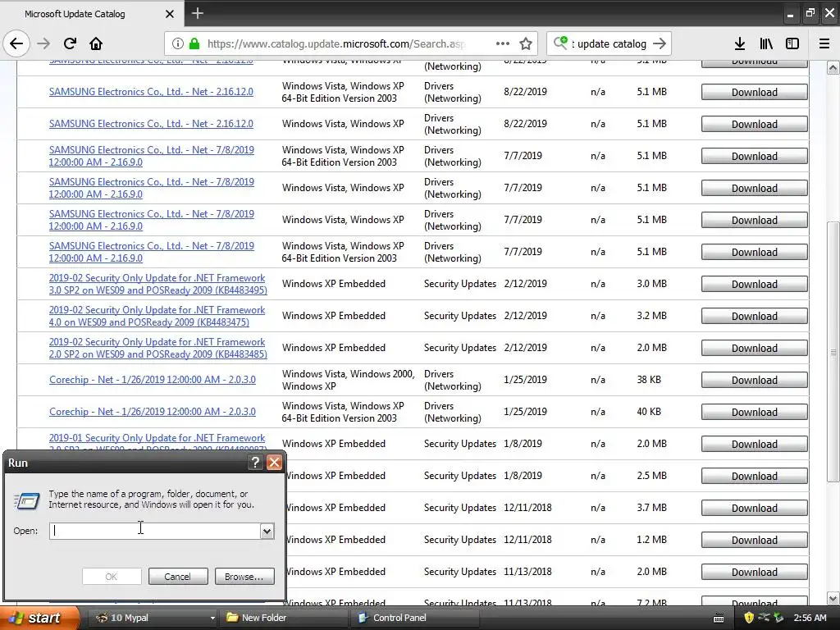Open page actions three-dot menu

click(x=503, y=44)
